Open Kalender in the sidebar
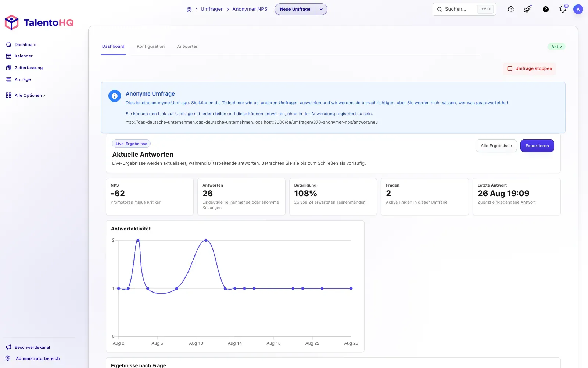This screenshot has width=588, height=368. pyautogui.click(x=24, y=56)
